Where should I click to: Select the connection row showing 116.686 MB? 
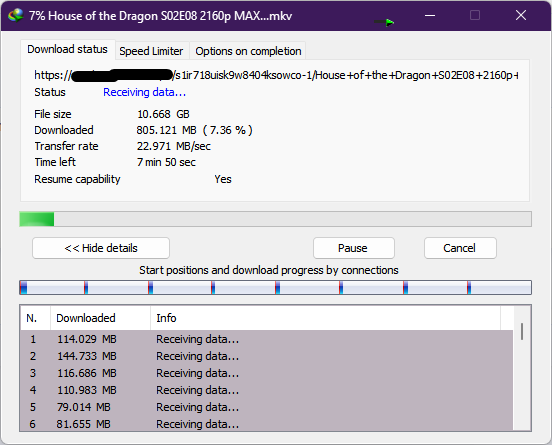coord(266,373)
